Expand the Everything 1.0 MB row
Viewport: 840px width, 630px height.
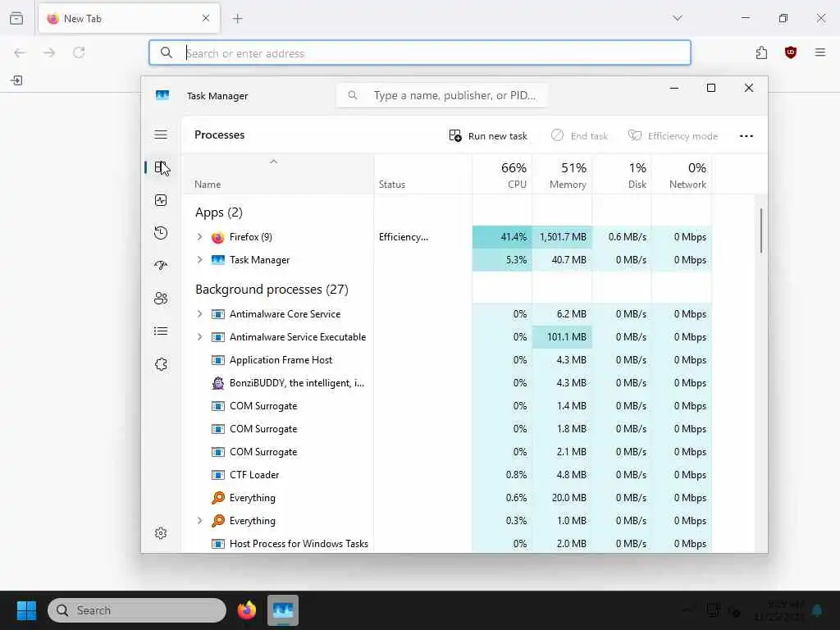pyautogui.click(x=199, y=521)
